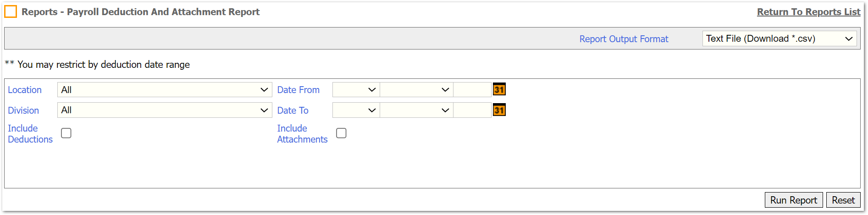This screenshot has width=868, height=215.
Task: Click the Report Output Format label
Action: point(624,39)
